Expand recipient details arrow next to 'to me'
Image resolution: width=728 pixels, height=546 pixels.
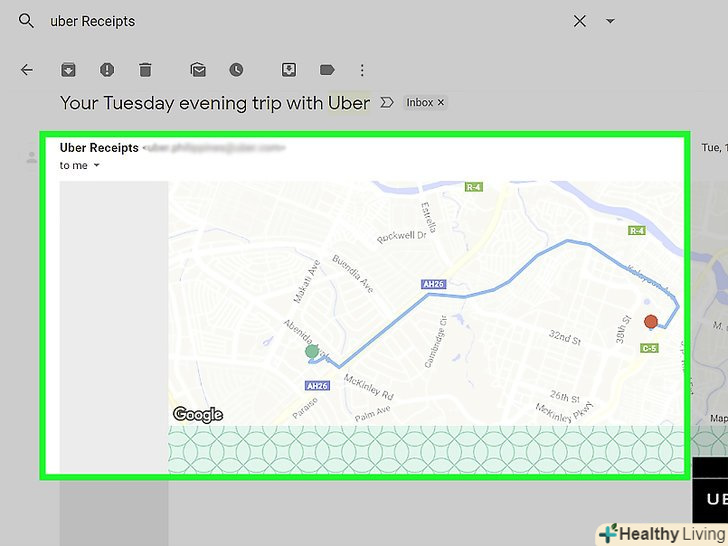tap(97, 165)
